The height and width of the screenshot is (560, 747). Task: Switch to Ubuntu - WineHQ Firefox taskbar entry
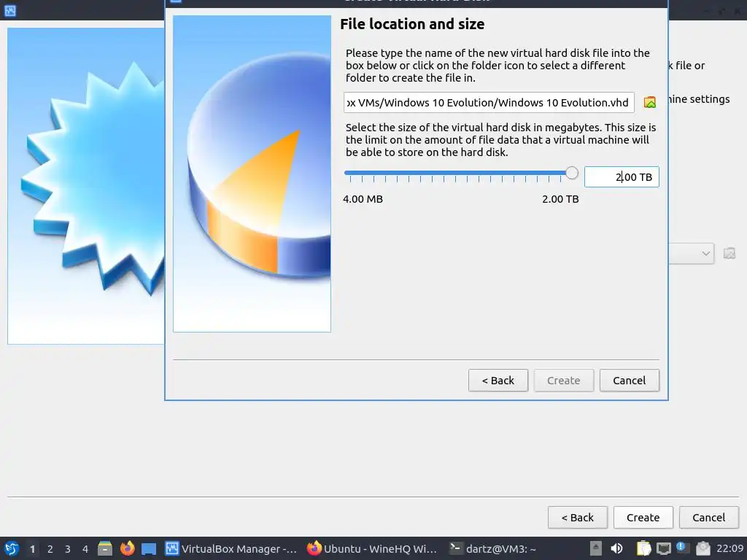click(x=373, y=548)
